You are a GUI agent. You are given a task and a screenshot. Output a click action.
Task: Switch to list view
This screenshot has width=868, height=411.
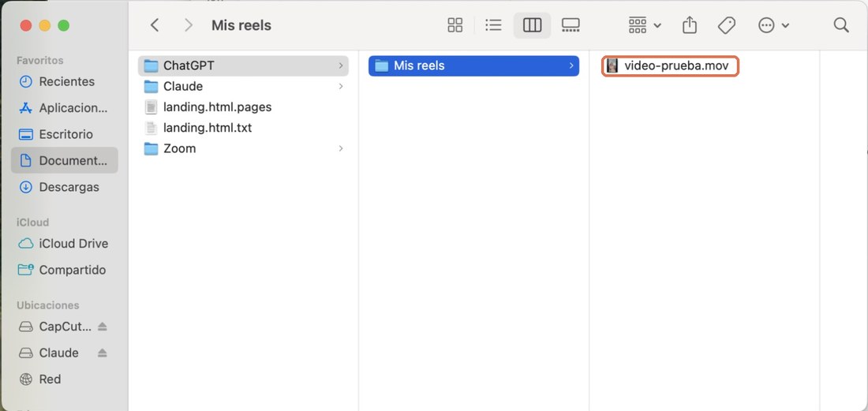coord(493,25)
